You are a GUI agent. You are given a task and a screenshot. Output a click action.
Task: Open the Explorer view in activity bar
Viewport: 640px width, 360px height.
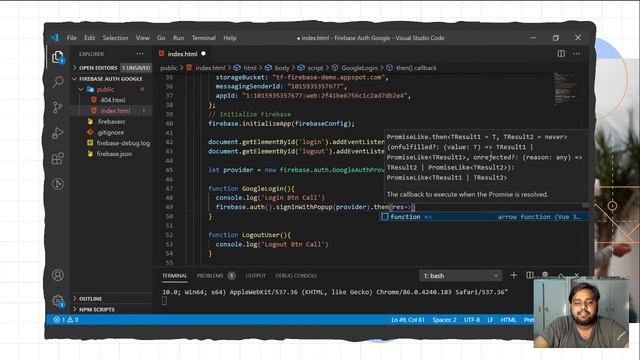click(58, 57)
